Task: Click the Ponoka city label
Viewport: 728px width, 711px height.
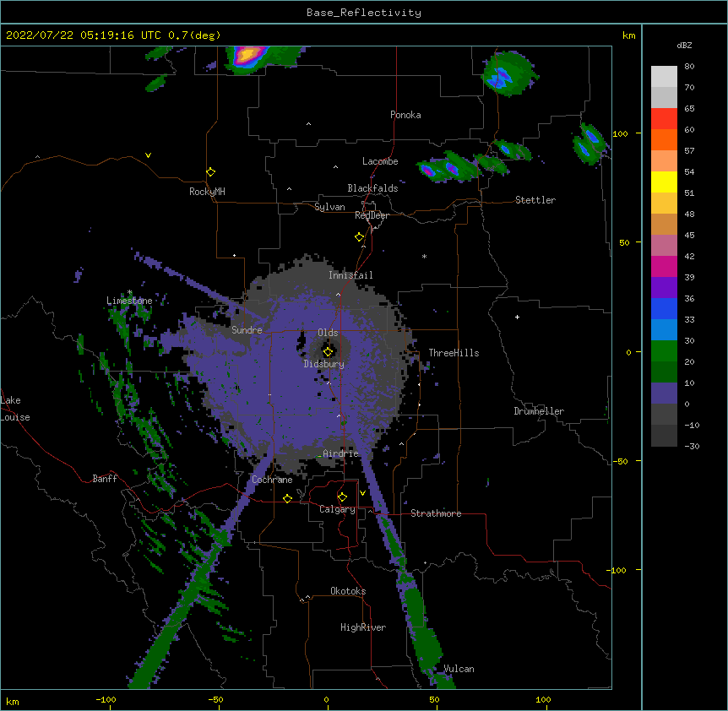Action: [405, 115]
